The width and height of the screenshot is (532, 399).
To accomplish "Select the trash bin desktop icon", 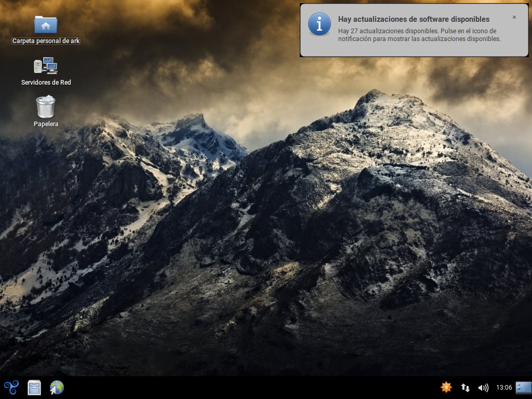I will [46, 107].
